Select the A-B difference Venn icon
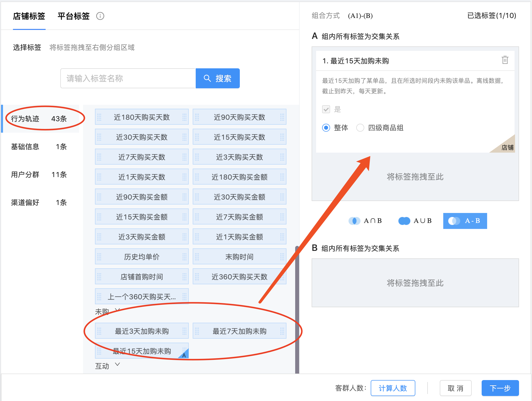This screenshot has height=401, width=532. tap(454, 221)
